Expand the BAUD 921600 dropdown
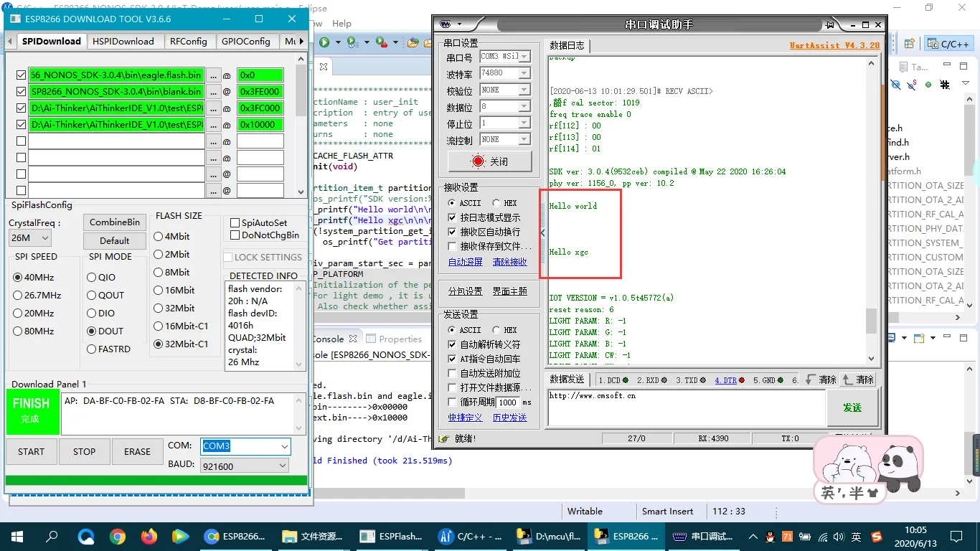 tap(283, 466)
